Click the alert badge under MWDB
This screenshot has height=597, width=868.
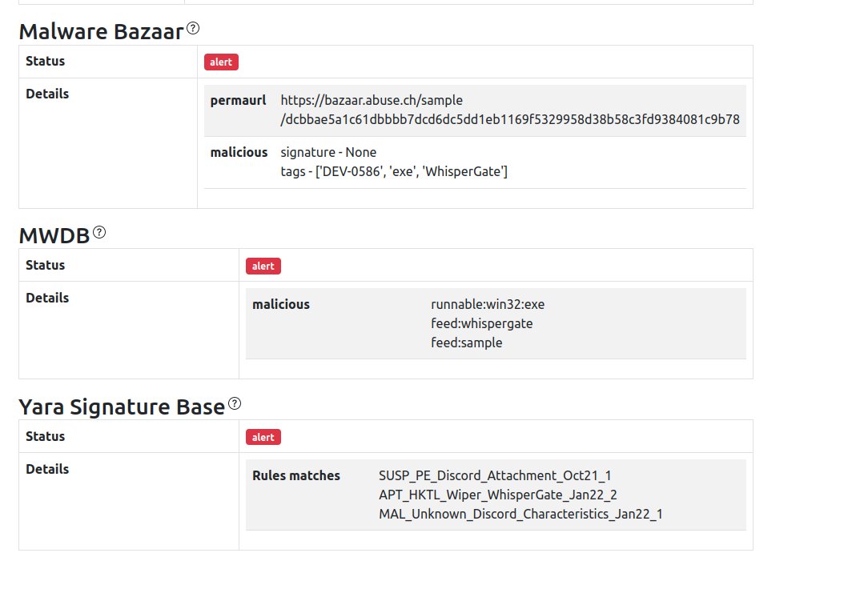click(x=263, y=266)
